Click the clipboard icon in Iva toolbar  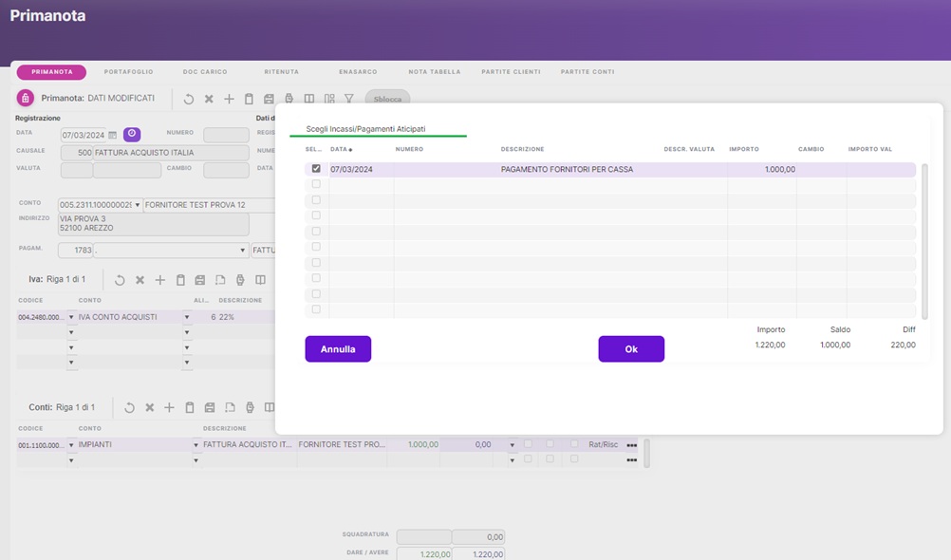pyautogui.click(x=180, y=280)
